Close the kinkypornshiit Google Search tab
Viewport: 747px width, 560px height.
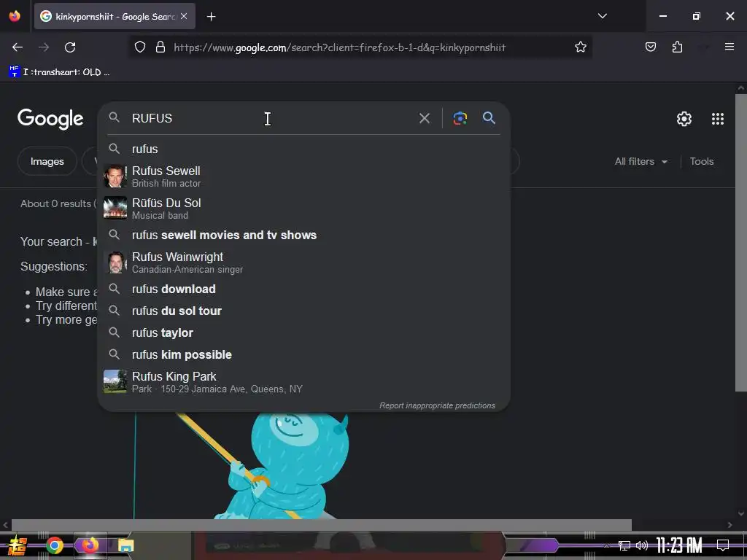[184, 16]
